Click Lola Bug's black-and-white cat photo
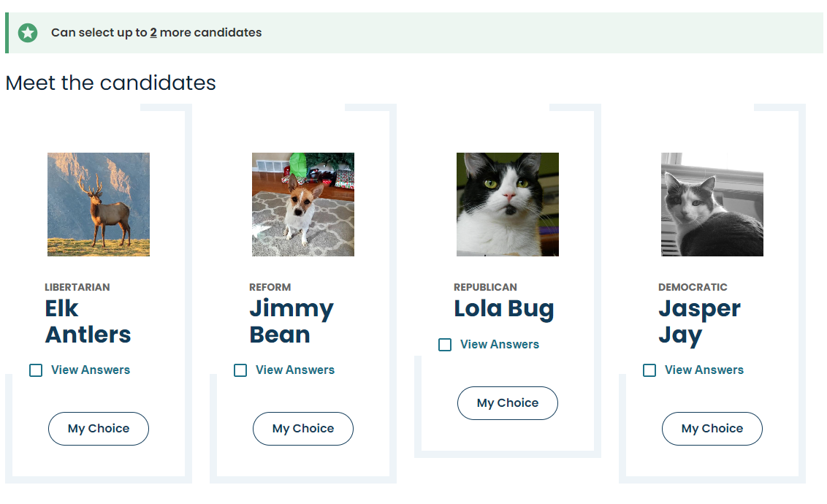 508,205
